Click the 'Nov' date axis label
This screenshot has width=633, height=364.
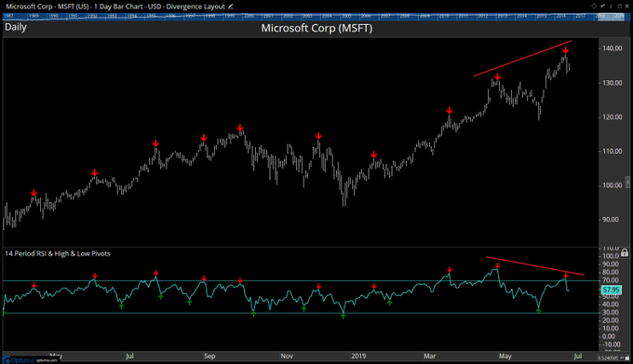[287, 356]
